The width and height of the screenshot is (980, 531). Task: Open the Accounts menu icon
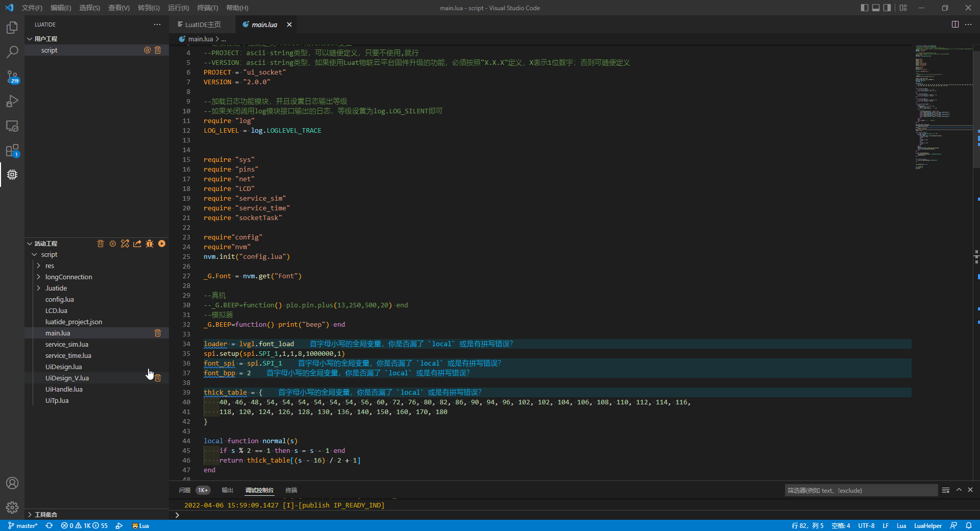(x=12, y=483)
